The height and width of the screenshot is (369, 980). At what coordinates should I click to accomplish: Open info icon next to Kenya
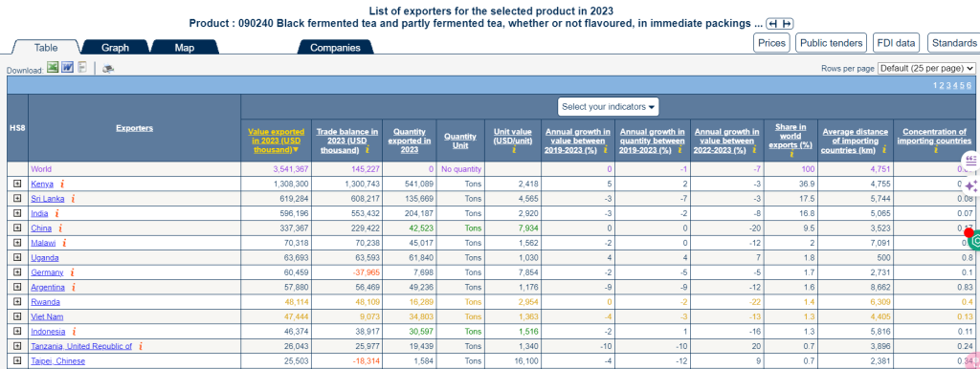point(62,184)
